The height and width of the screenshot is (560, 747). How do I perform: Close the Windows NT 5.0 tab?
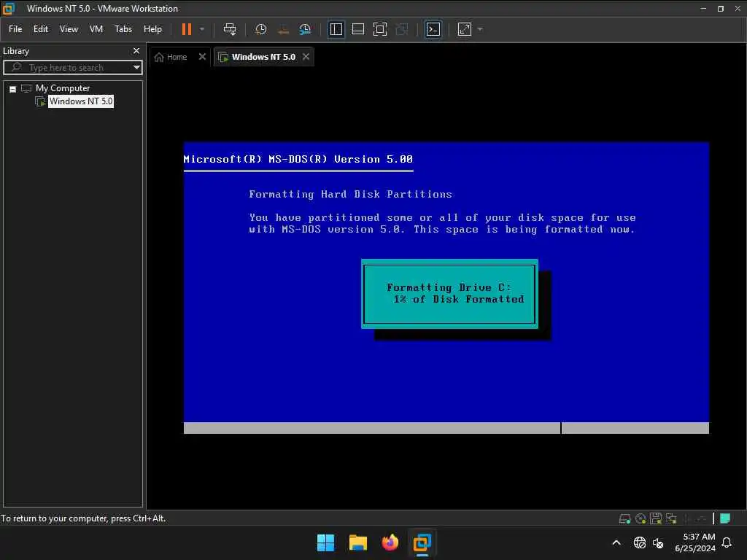306,57
